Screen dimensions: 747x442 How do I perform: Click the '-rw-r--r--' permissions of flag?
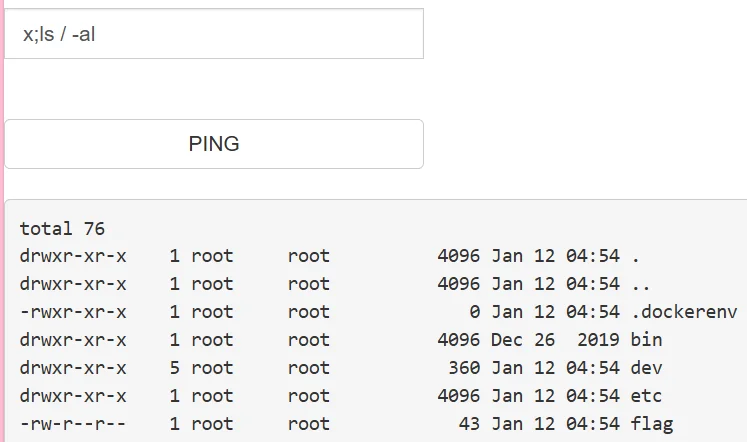click(x=73, y=424)
